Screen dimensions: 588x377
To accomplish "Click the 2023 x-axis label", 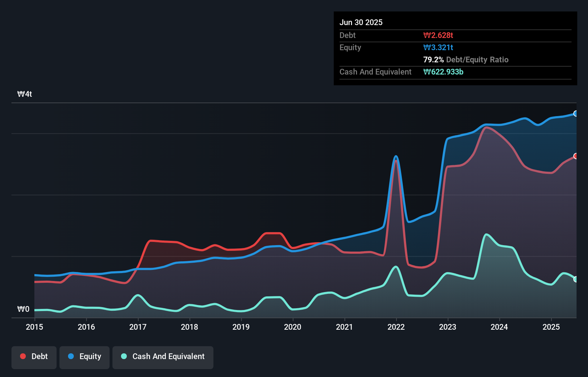I will 448,327.
